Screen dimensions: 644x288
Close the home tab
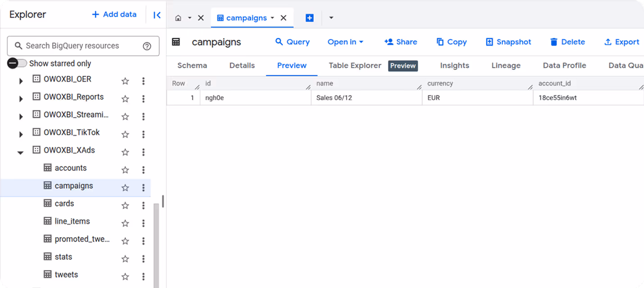(x=201, y=18)
